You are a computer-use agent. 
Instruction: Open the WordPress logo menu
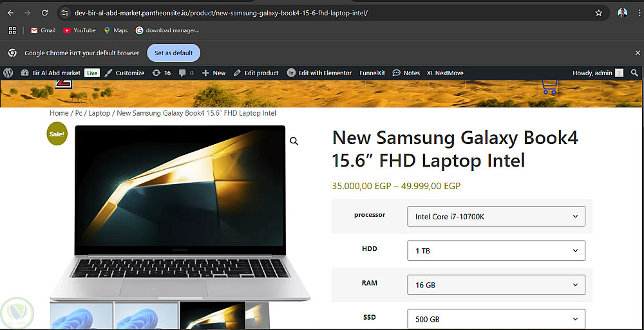point(8,73)
